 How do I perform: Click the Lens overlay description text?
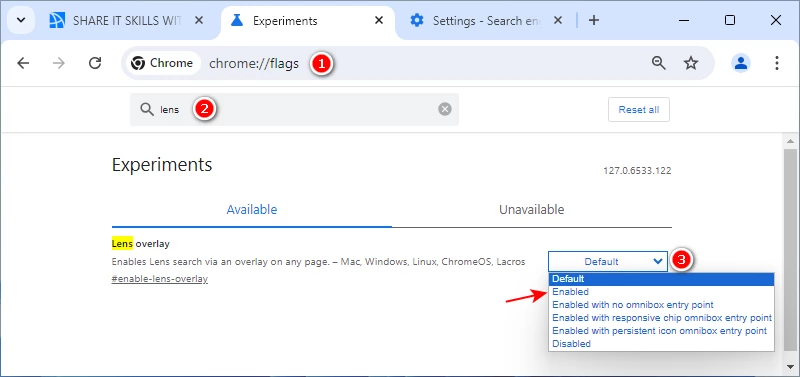pyautogui.click(x=318, y=262)
